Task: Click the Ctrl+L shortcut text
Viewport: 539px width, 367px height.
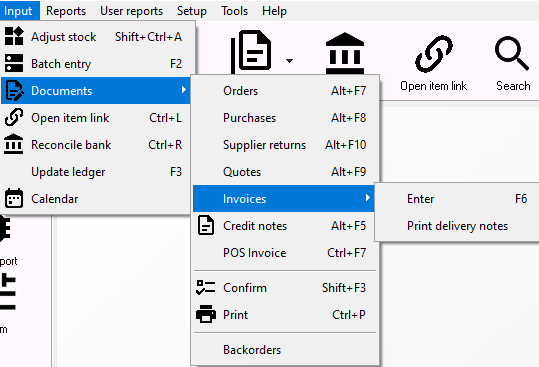Action: (x=165, y=118)
